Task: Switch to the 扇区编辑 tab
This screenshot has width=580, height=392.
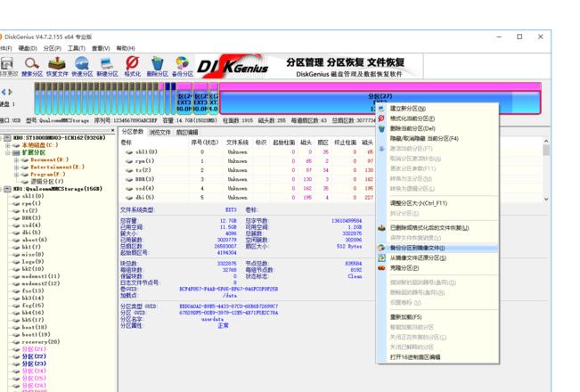Action: coord(187,132)
